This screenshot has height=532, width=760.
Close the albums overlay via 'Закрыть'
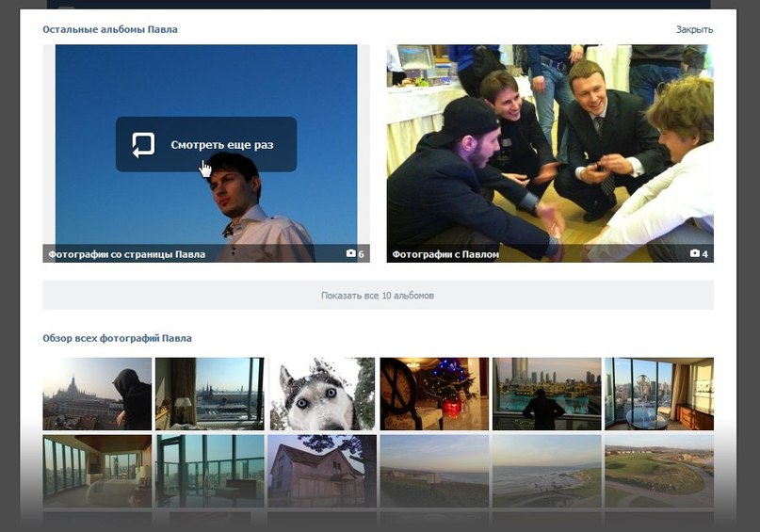tap(694, 29)
